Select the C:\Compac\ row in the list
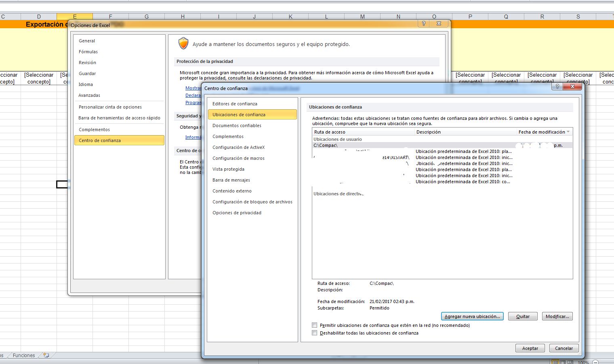 [442, 145]
